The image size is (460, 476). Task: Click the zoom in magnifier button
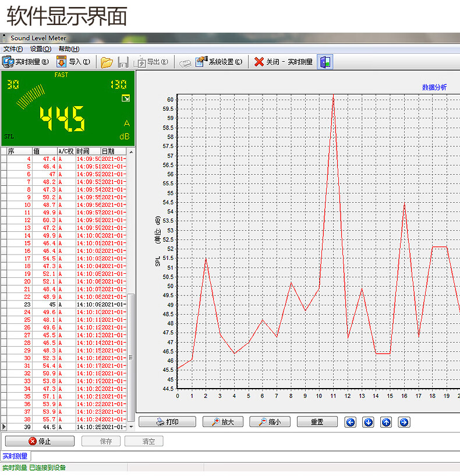(222, 422)
